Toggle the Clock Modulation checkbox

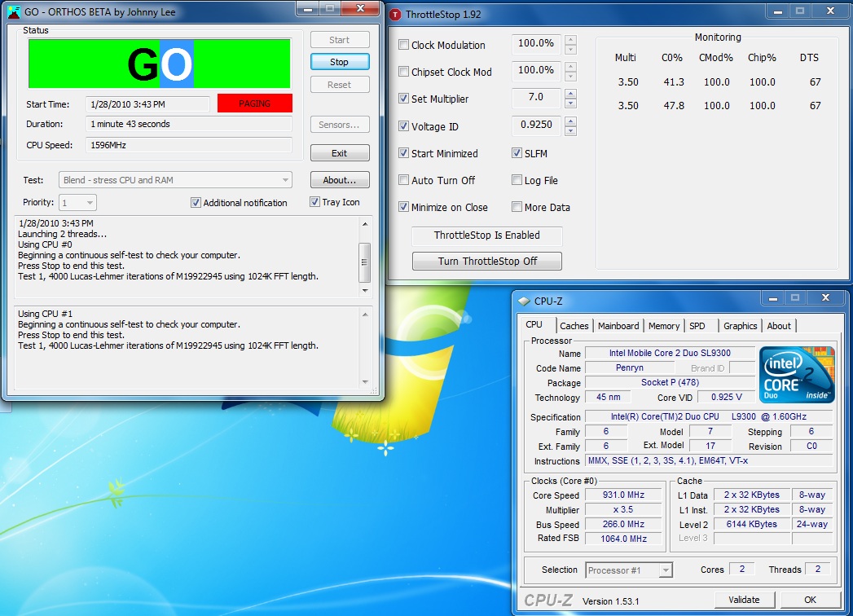(x=403, y=45)
